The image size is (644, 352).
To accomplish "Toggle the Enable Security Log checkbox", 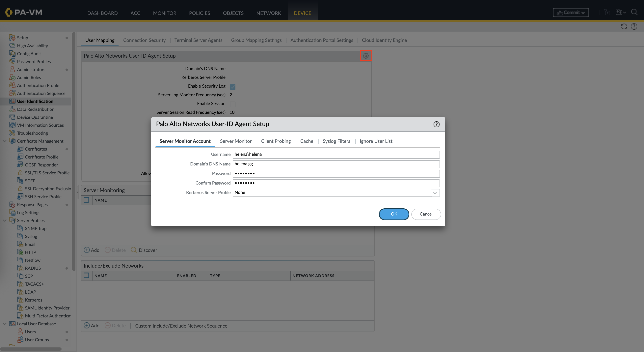I will point(232,87).
